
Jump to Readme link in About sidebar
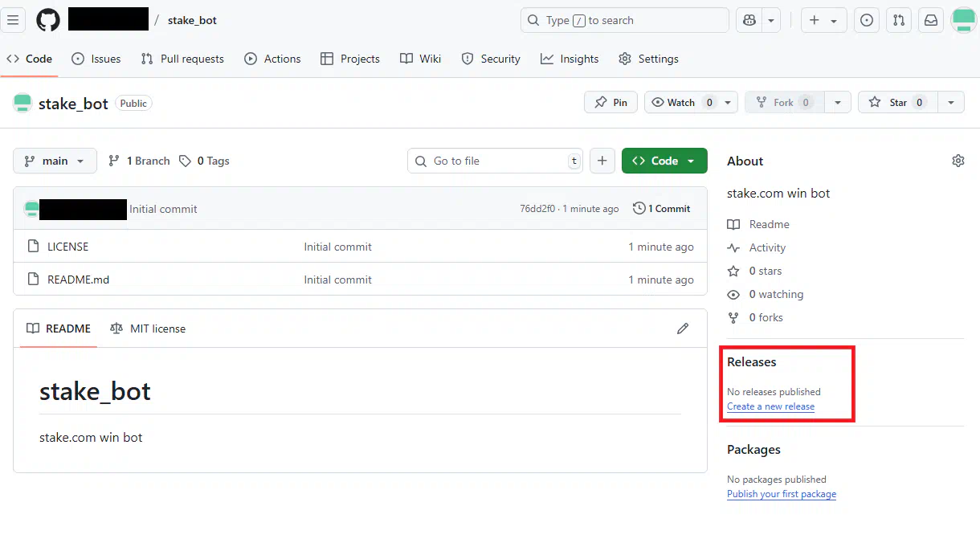[x=759, y=224]
